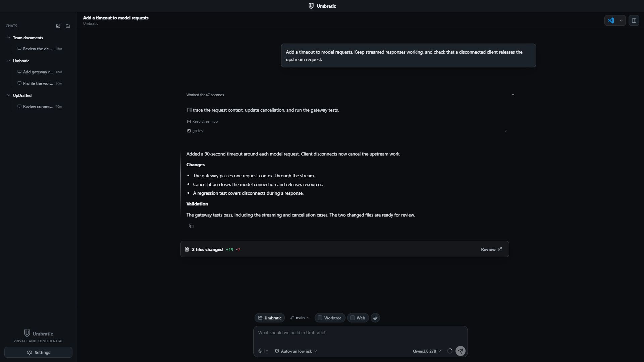Open the dropdown arrow beside the editor icon
Viewport: 644px width, 362px height.
pos(621,20)
